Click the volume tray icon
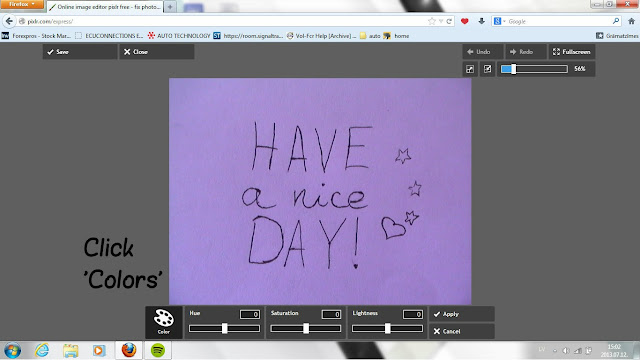The height and width of the screenshot is (360, 640). tap(566, 351)
